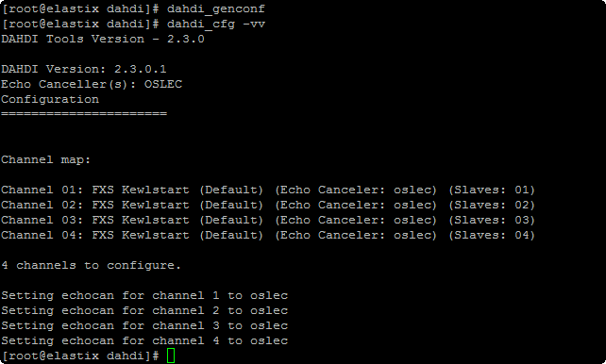The image size is (606, 364).
Task: Click the '4 channels to configure.' line
Action: coord(92,266)
